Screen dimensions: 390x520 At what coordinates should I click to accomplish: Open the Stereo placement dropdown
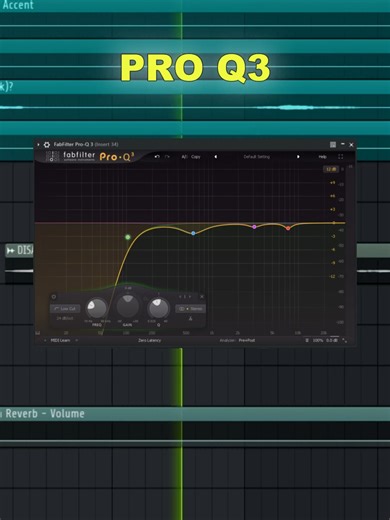(190, 309)
